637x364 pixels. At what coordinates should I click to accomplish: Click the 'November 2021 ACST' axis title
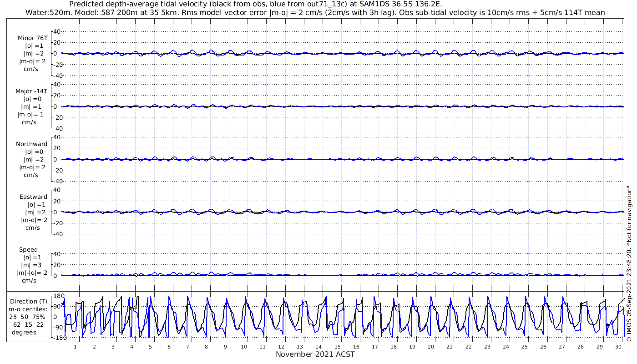click(x=315, y=354)
